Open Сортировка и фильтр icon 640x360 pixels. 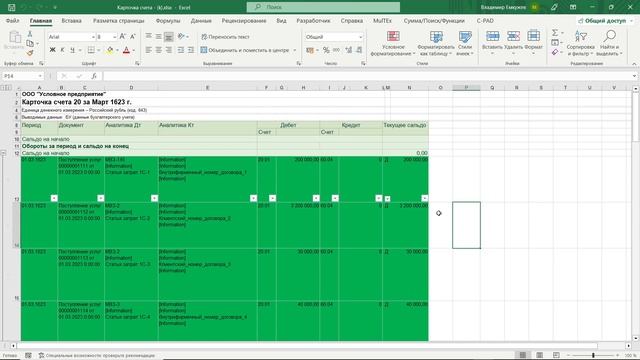(580, 37)
